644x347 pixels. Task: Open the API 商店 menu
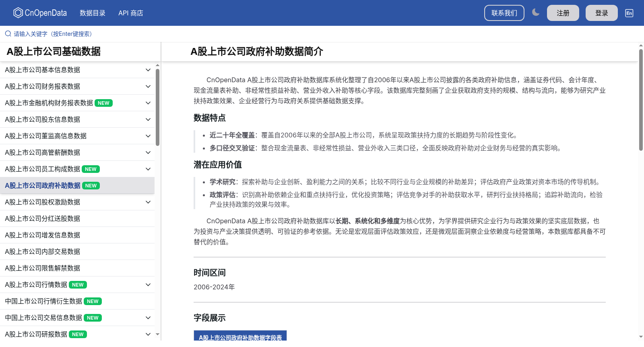tap(131, 13)
